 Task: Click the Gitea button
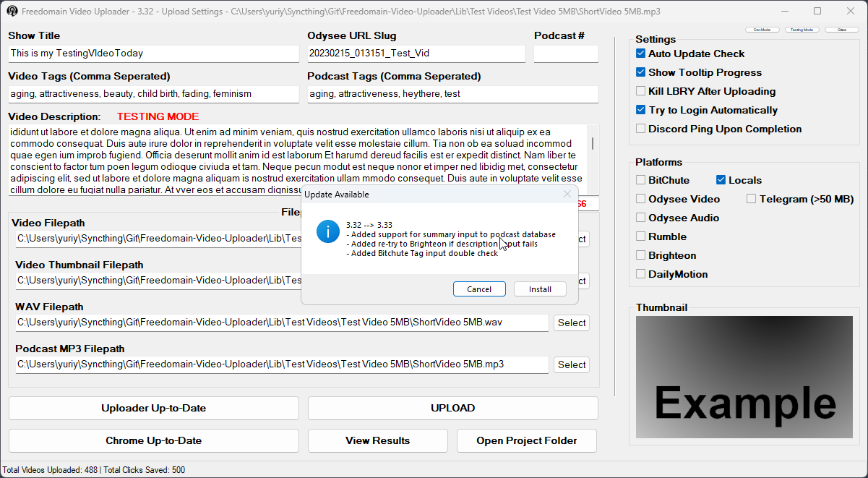point(842,30)
